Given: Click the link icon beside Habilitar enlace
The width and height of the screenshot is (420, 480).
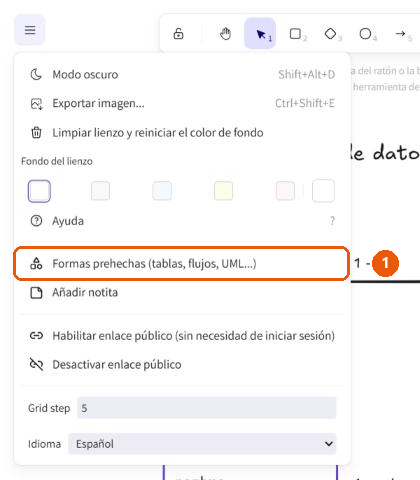Looking at the screenshot, I should coord(36,336).
